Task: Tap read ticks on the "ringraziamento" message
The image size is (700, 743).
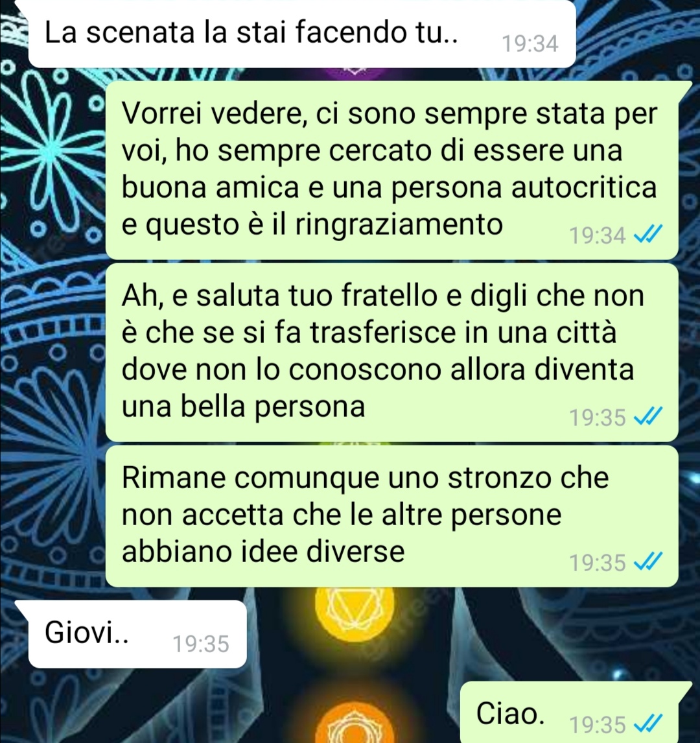Action: (x=648, y=234)
